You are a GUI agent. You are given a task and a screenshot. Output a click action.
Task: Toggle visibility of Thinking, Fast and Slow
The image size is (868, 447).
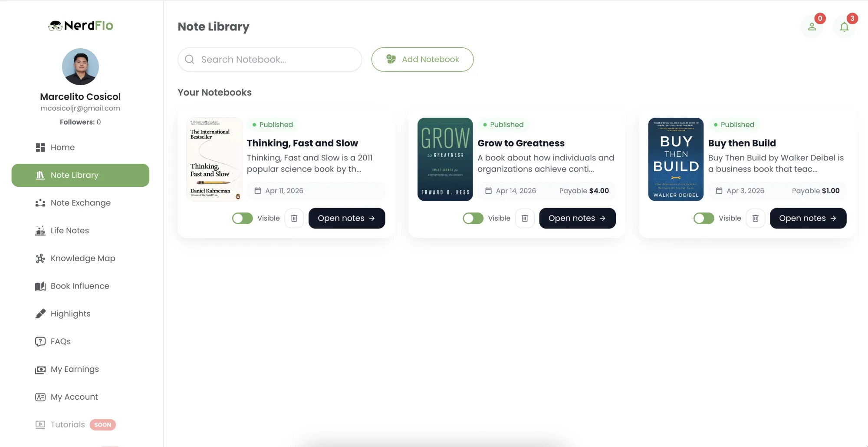tap(242, 218)
